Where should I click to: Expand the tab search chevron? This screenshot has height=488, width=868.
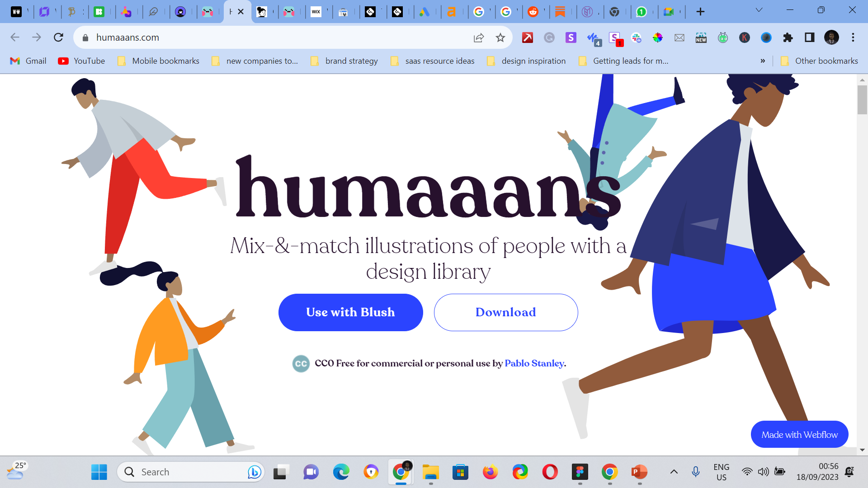pos(759,10)
